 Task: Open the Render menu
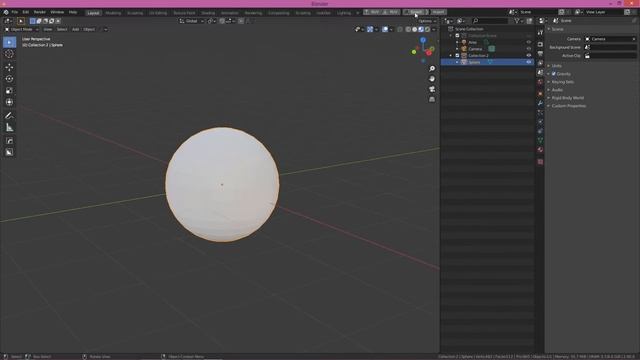[x=40, y=12]
